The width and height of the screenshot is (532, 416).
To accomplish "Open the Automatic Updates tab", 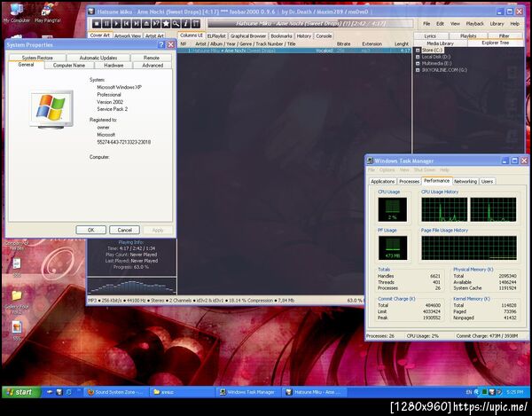I will (98, 58).
